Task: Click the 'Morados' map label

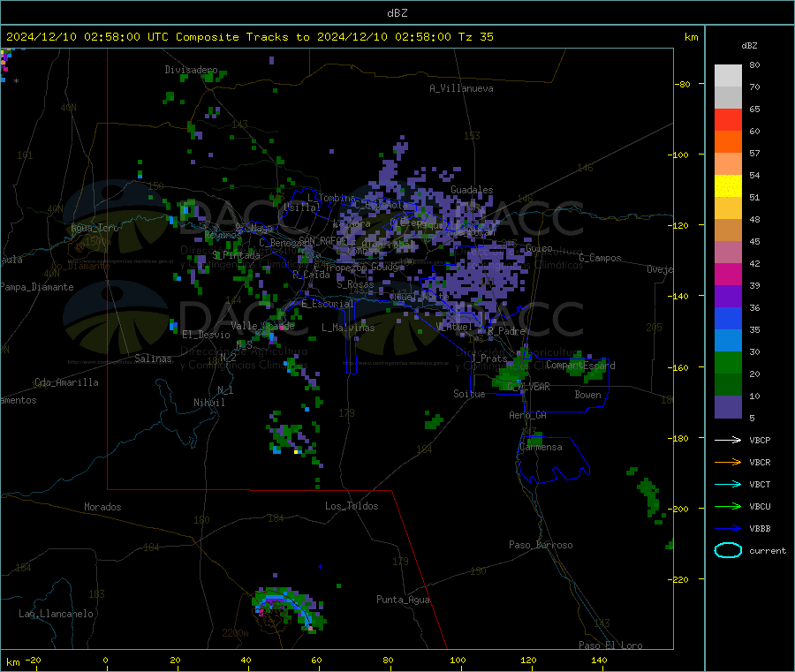Action: coord(102,507)
